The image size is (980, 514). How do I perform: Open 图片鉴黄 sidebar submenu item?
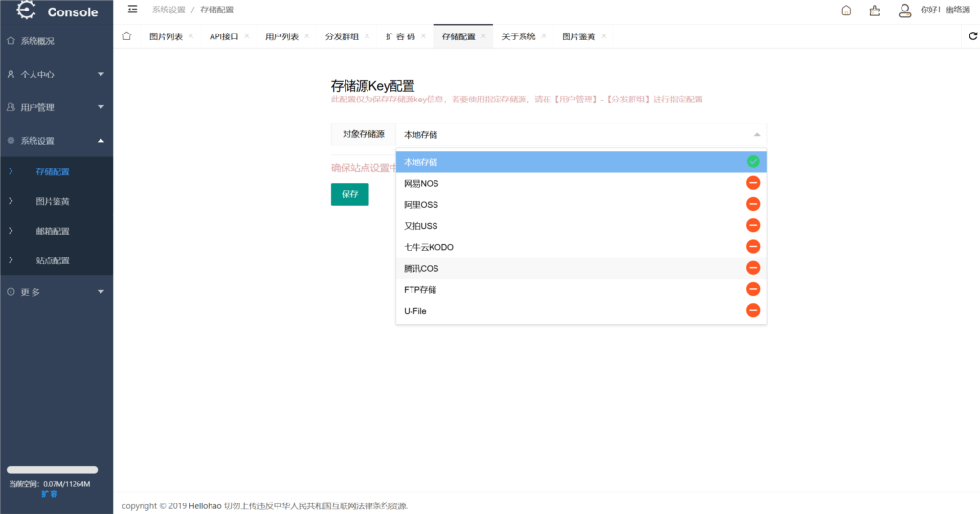(56, 201)
